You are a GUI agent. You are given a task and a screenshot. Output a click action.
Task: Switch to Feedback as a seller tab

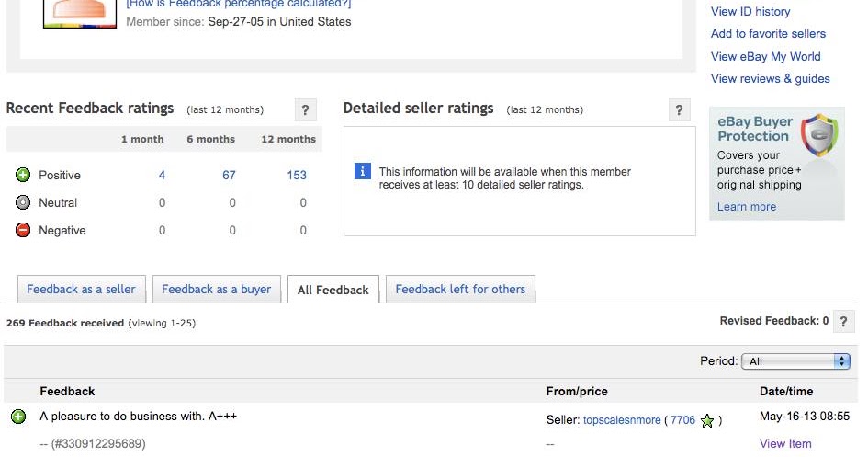pyautogui.click(x=82, y=289)
